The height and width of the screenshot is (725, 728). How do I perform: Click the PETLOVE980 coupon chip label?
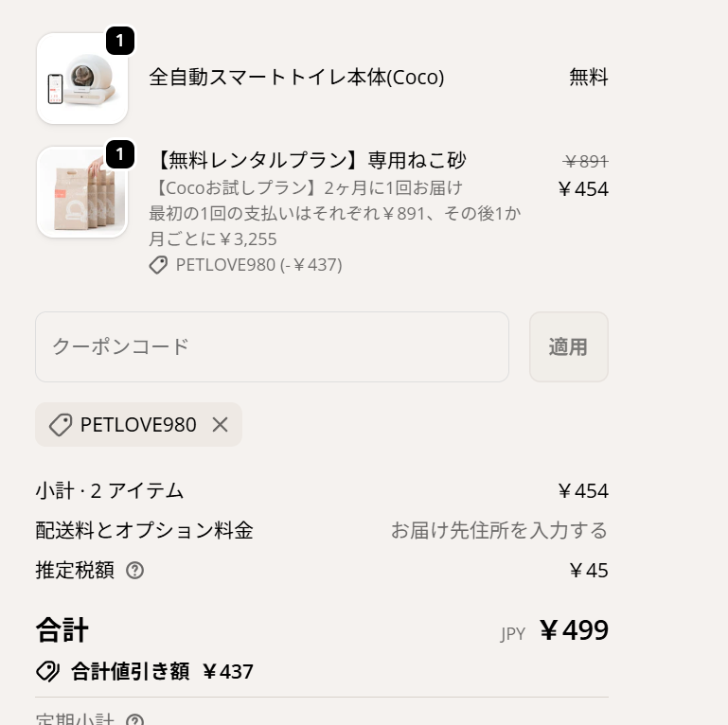click(x=138, y=425)
